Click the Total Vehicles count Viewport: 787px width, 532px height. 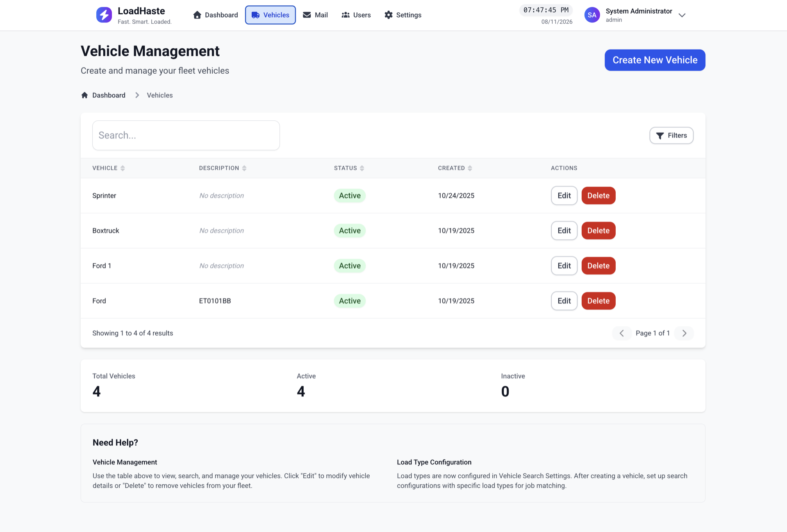[x=96, y=392]
